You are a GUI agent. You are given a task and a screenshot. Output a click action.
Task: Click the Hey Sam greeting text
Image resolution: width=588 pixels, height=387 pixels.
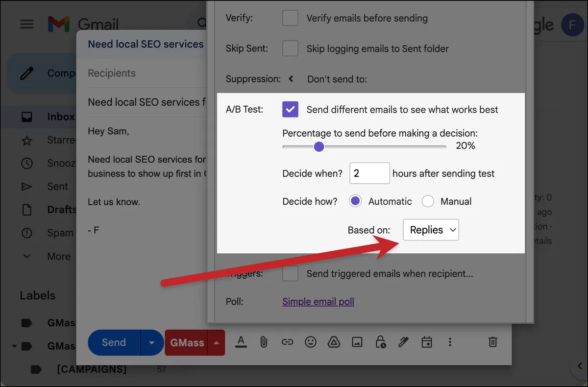tap(108, 131)
